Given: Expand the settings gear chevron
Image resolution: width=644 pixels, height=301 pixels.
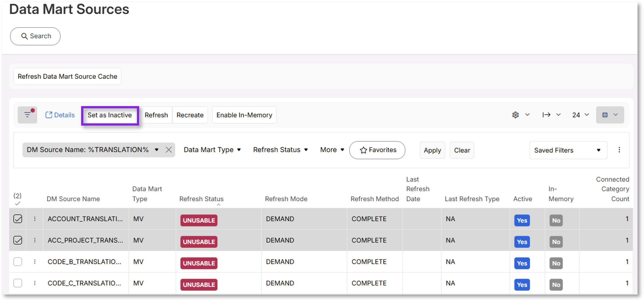Looking at the screenshot, I should pyautogui.click(x=527, y=115).
